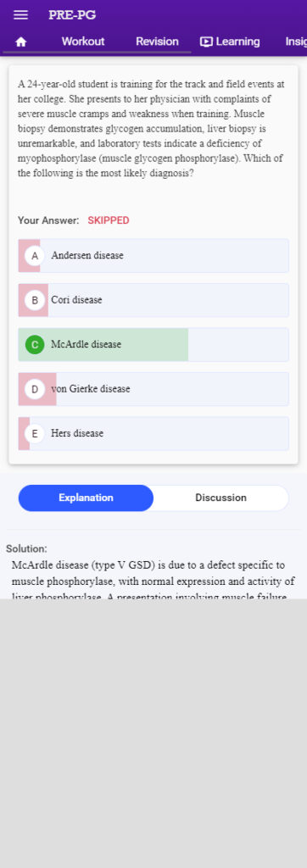Show the Explanation section
This screenshot has height=868, width=307.
[x=86, y=498]
